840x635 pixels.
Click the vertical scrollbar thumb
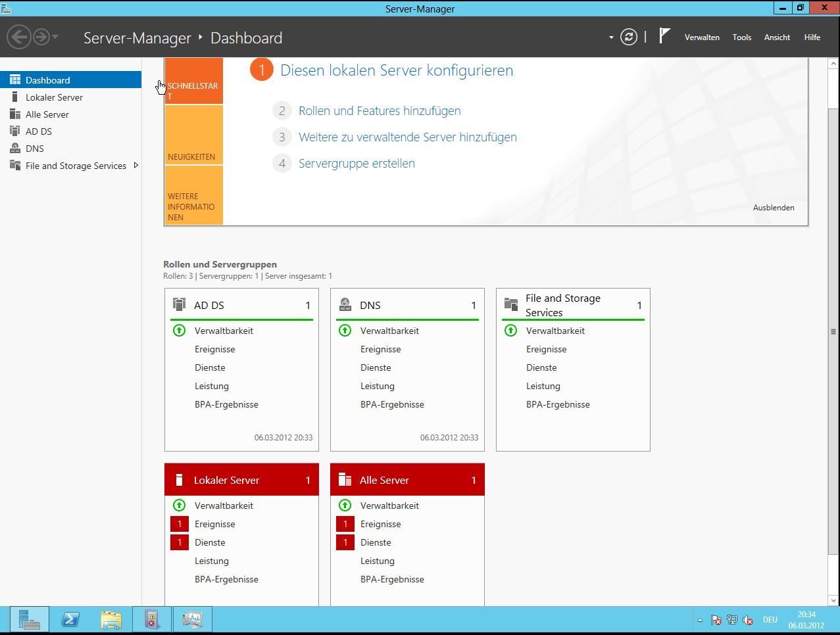833,331
